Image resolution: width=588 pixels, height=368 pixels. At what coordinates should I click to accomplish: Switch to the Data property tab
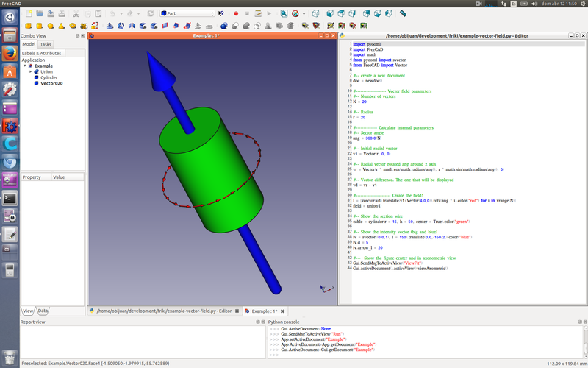pos(43,311)
